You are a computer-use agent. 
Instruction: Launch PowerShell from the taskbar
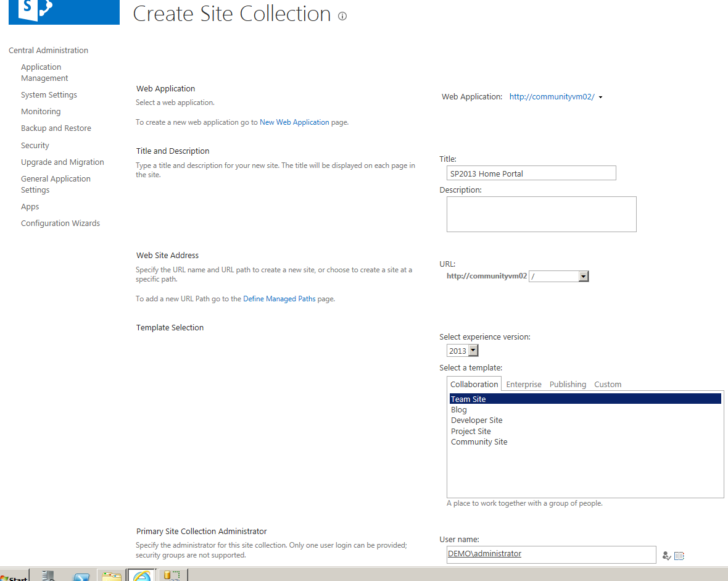81,575
